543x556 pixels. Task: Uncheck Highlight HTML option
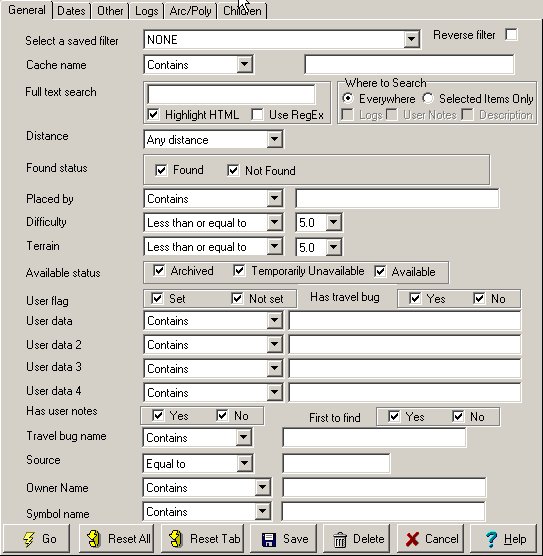click(x=153, y=115)
